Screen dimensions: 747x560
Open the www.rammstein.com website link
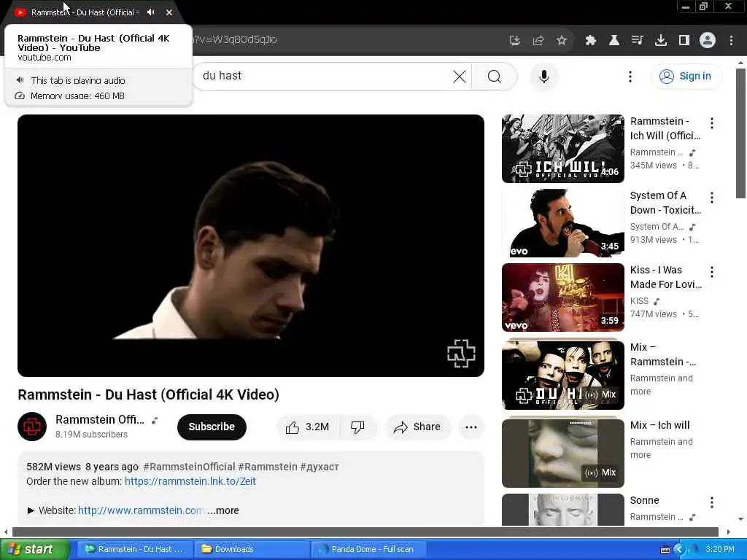[x=141, y=510]
